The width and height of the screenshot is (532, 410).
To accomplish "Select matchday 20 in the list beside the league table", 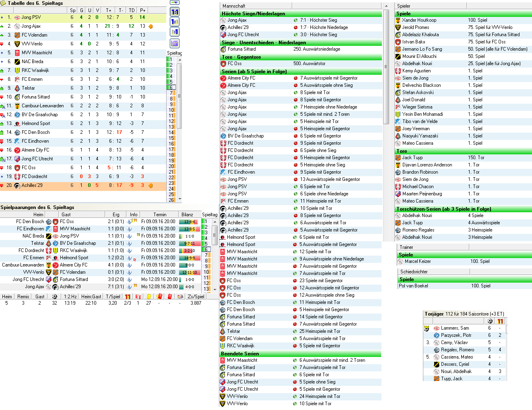I will [171, 166].
